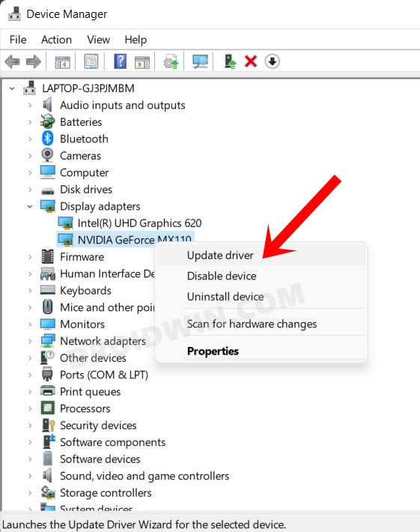Click the Keyboards category icon
This screenshot has height=532, width=420.
point(47,290)
